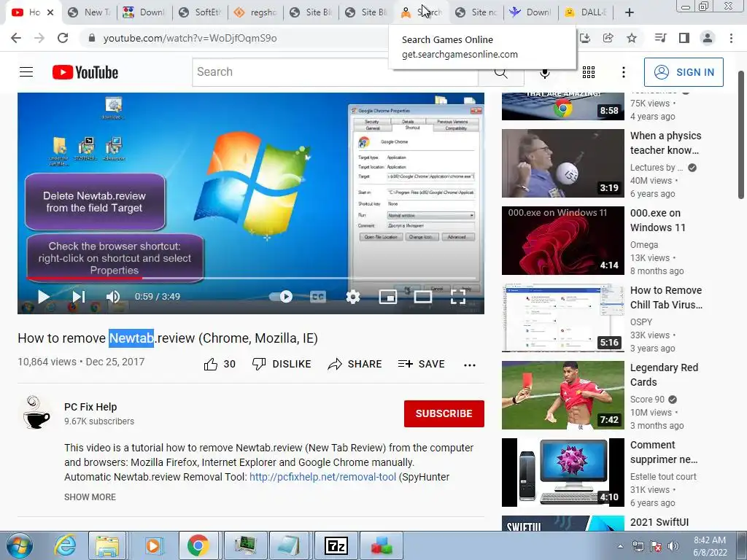Open 7-Zip from taskbar

(x=336, y=545)
